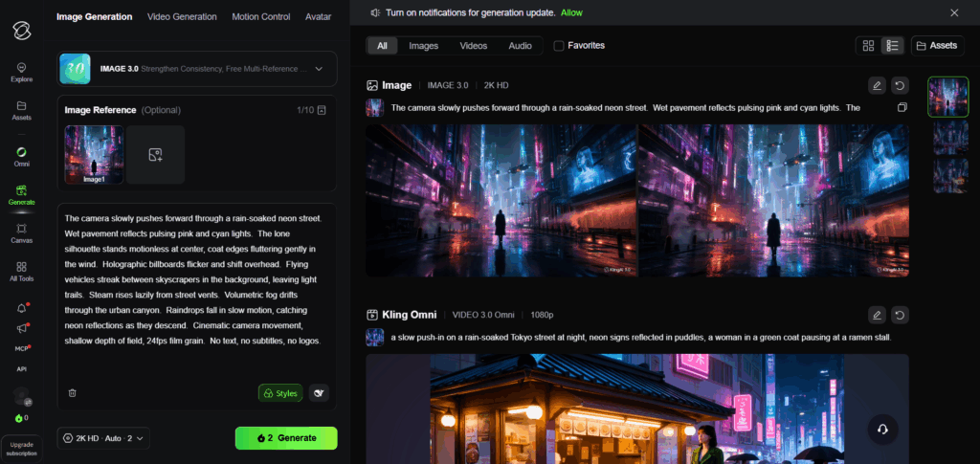Open the saved reference library icon next to 1/10

click(x=322, y=110)
